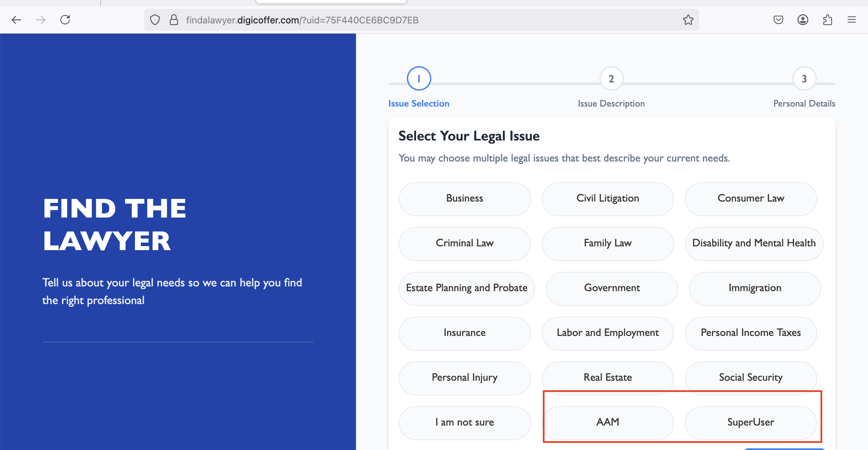Select step 1 Issue Selection circle
Screen dimensions: 868x450
(419, 78)
